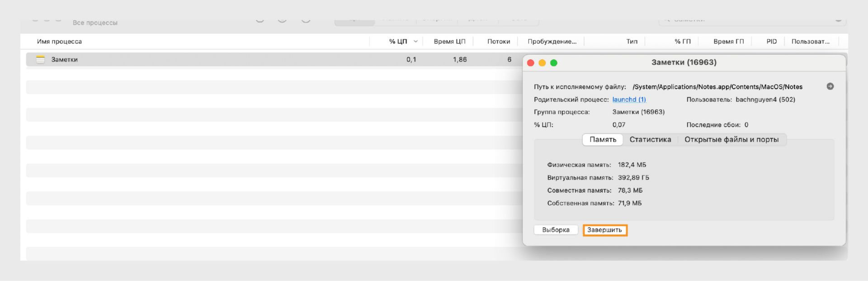
Task: Select the Заметки process row
Action: tap(274, 59)
